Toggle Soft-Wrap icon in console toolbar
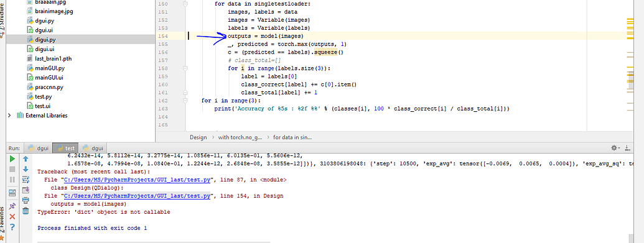This screenshot has width=644, height=243. pyautogui.click(x=26, y=180)
